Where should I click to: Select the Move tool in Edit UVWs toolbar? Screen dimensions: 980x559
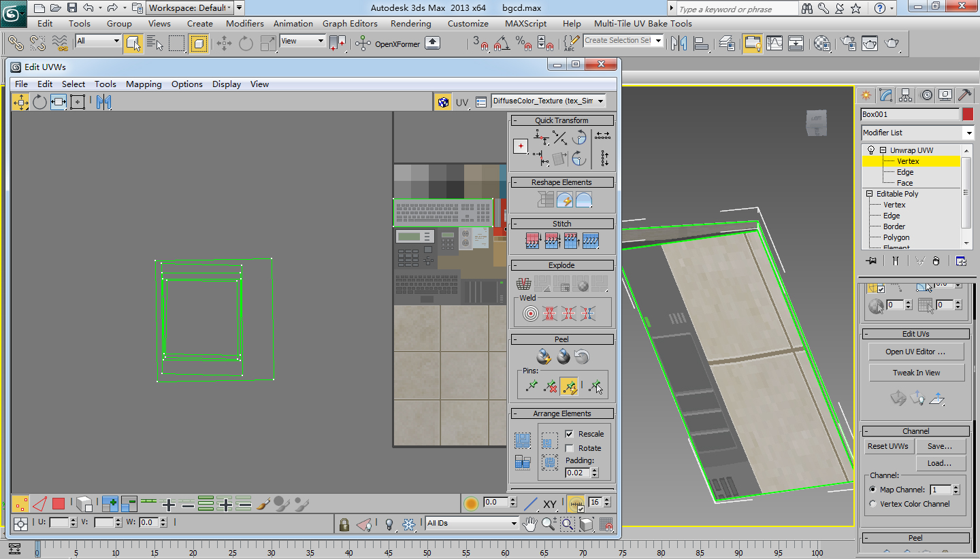20,102
